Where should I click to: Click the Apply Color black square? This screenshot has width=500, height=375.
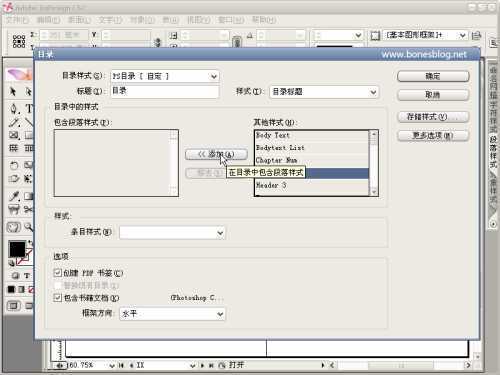(11, 289)
